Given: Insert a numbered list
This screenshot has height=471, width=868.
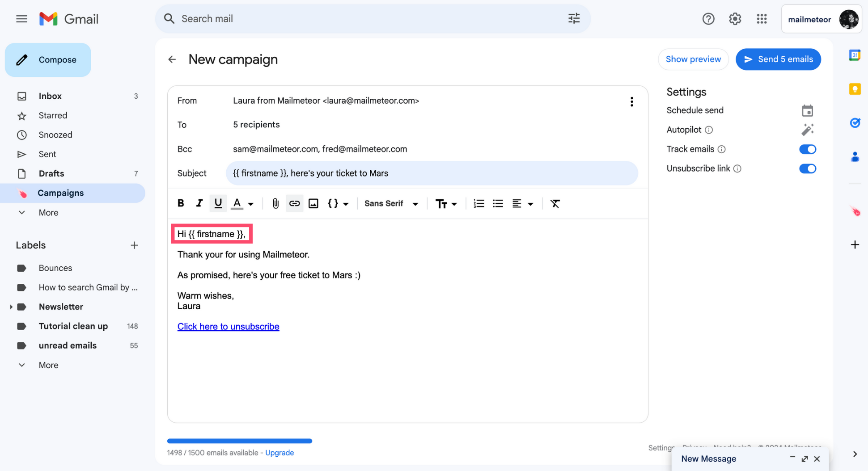Looking at the screenshot, I should [478, 203].
